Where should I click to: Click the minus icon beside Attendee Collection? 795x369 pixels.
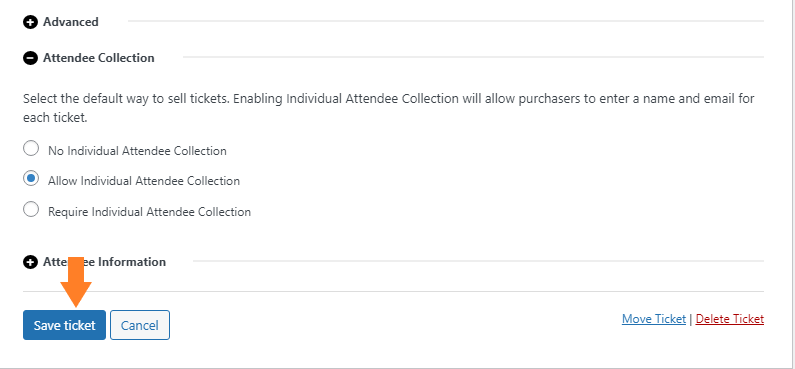(x=30, y=58)
